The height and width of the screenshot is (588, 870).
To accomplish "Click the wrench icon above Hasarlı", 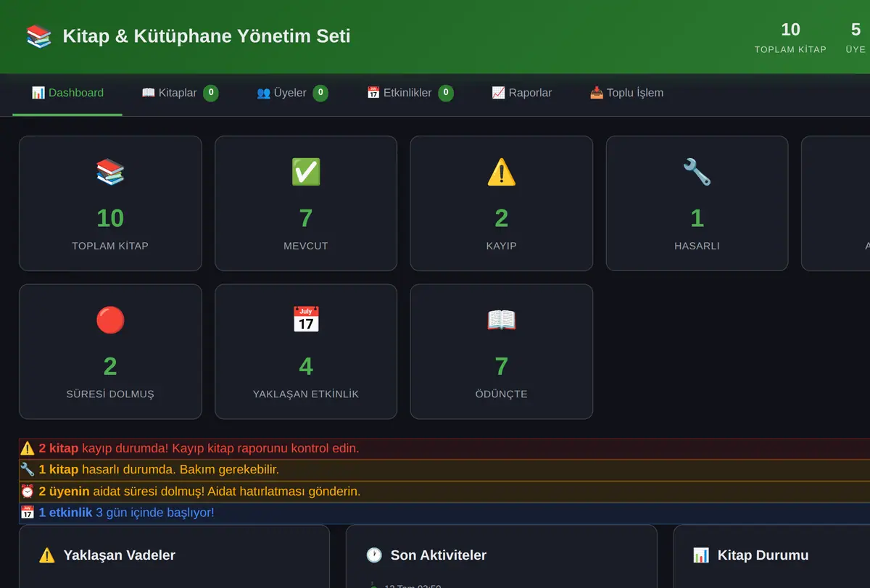I will (x=697, y=173).
